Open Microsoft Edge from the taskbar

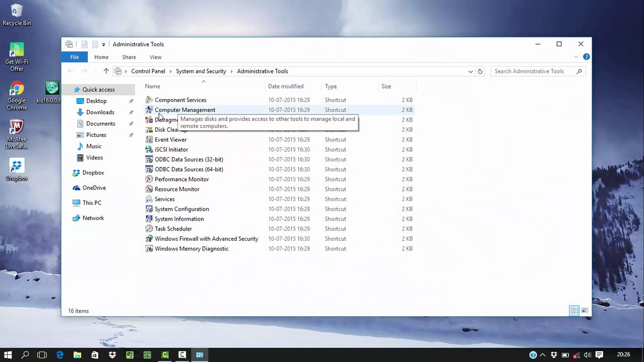pos(60,355)
